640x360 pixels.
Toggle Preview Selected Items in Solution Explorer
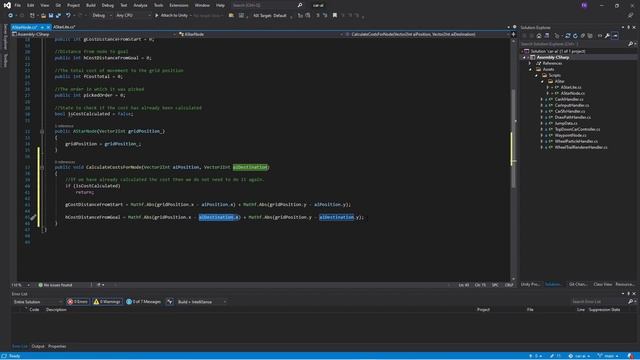click(x=615, y=36)
